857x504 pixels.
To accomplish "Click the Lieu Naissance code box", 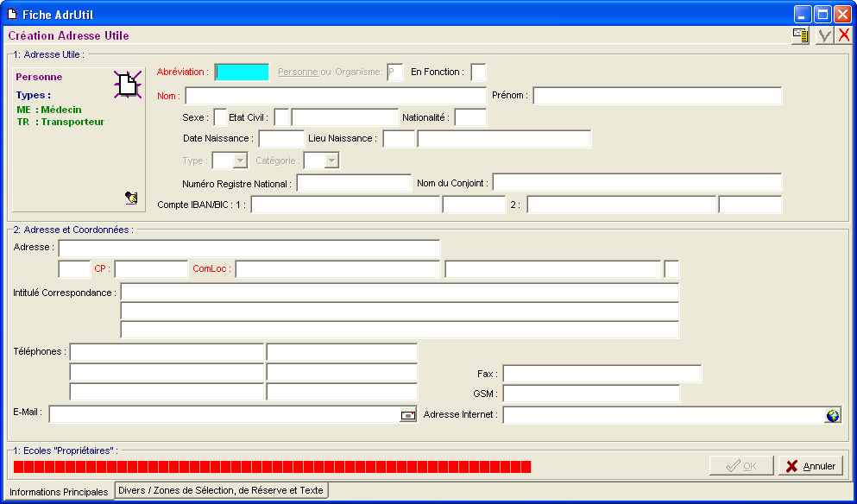I will 399,139.
